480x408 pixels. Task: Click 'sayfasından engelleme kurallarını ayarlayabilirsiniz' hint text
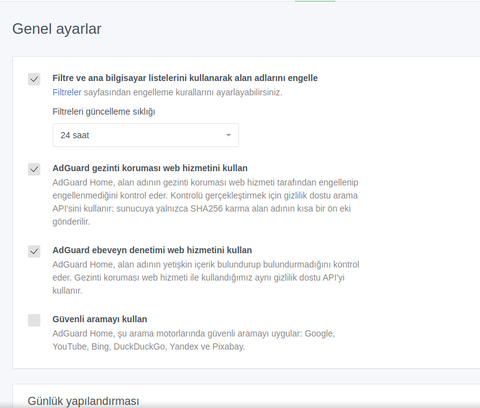pos(183,92)
